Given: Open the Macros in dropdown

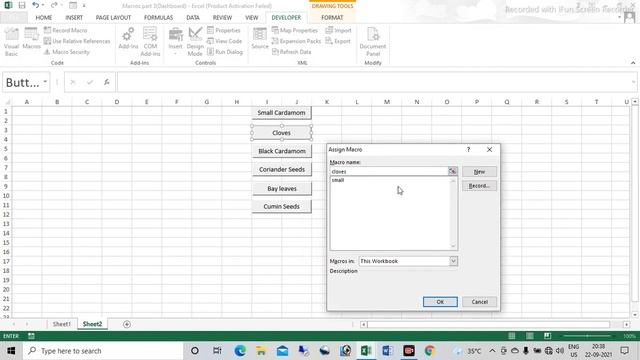Looking at the screenshot, I should tap(453, 261).
